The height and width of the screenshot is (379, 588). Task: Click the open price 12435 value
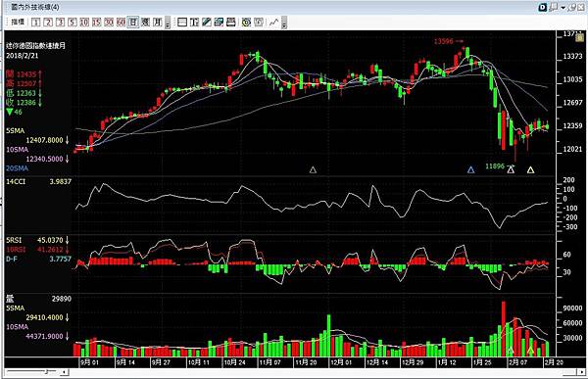tap(26, 74)
